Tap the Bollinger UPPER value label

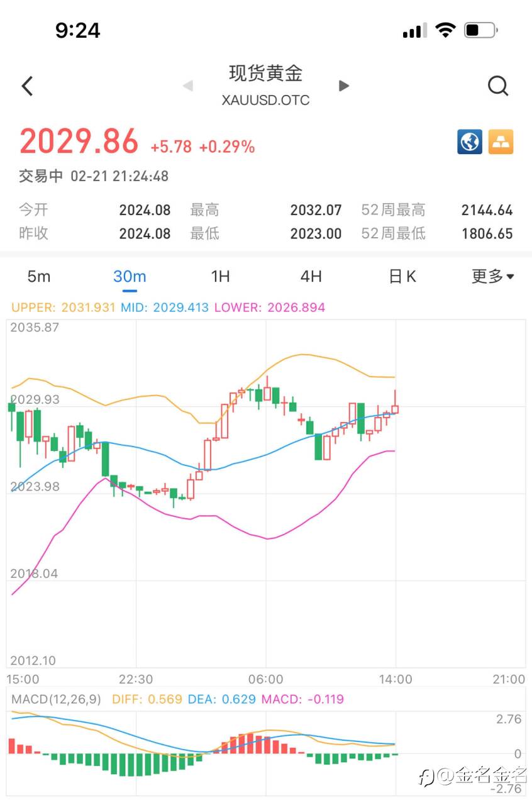click(x=63, y=308)
